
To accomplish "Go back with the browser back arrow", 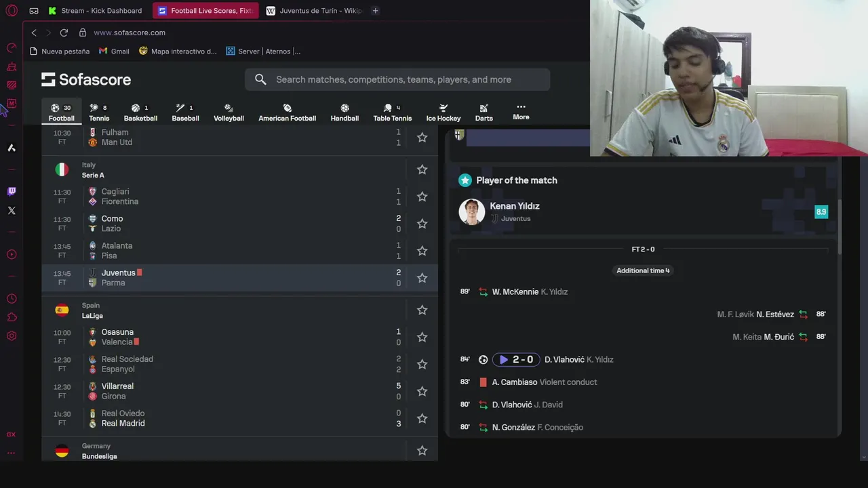I will (x=34, y=33).
